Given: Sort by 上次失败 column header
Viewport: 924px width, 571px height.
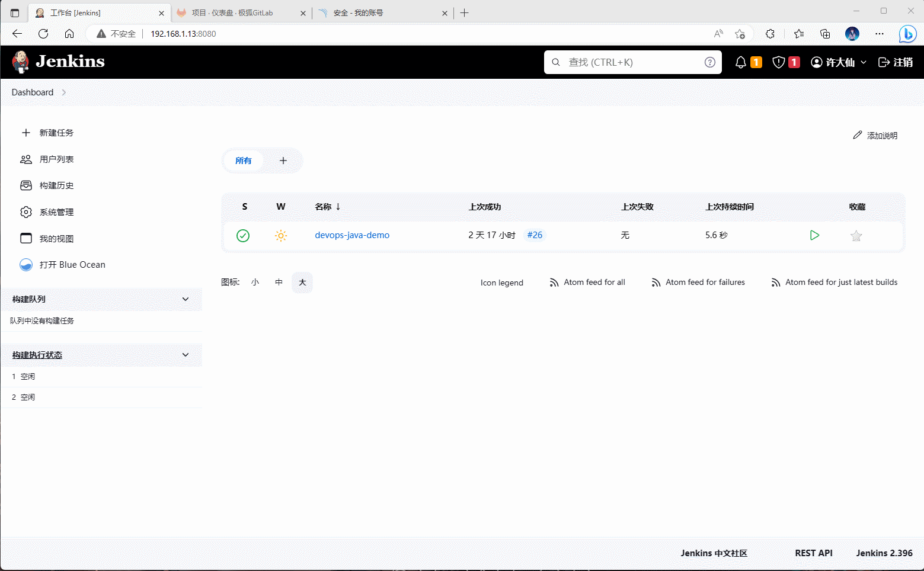Looking at the screenshot, I should click(637, 207).
